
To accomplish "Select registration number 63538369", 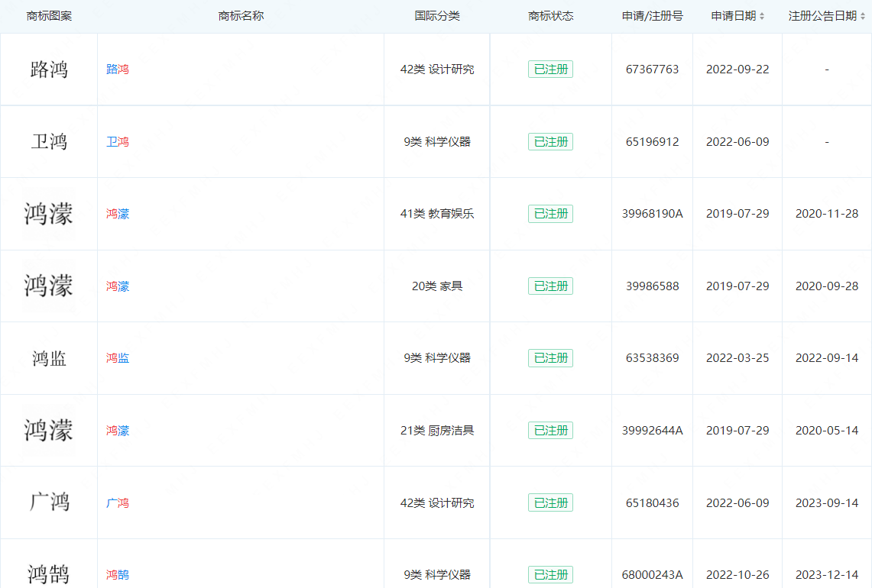I will 653,358.
